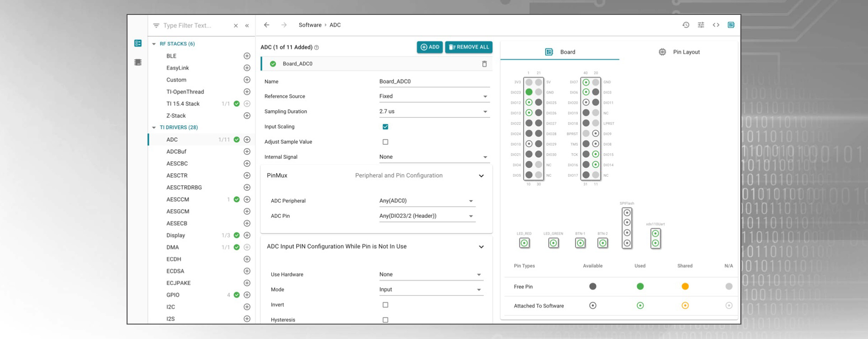Clear the filter text with X icon
Image resolution: width=868 pixels, height=339 pixels.
pyautogui.click(x=236, y=26)
